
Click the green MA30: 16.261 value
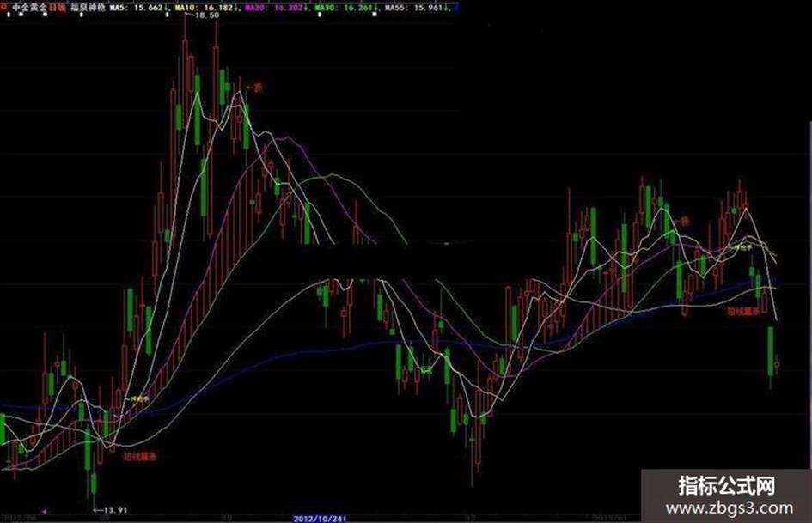[345, 8]
